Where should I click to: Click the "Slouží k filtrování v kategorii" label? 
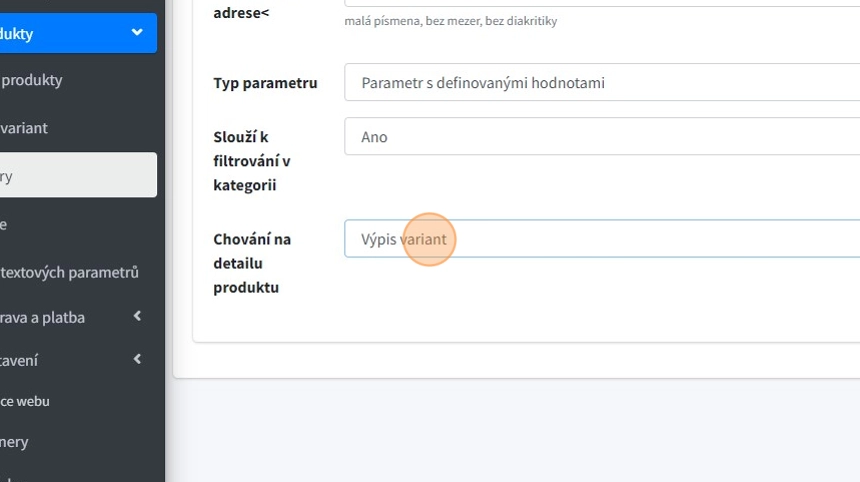[x=252, y=161]
